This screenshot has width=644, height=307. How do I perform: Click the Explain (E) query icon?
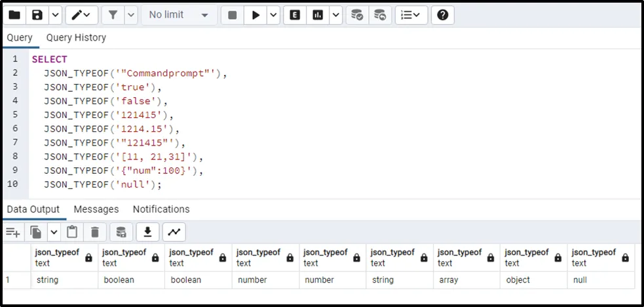tap(295, 14)
